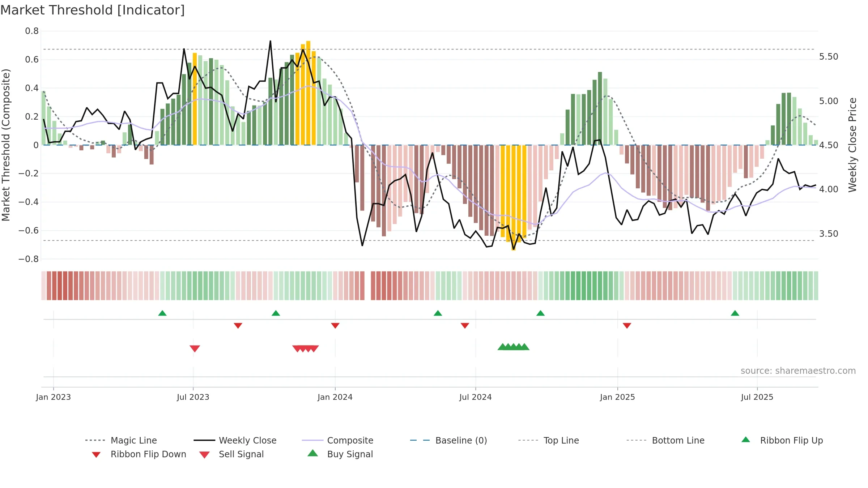The image size is (868, 488).
Task: Click the Market Threshold [Indicator] chart title
Action: coord(93,10)
